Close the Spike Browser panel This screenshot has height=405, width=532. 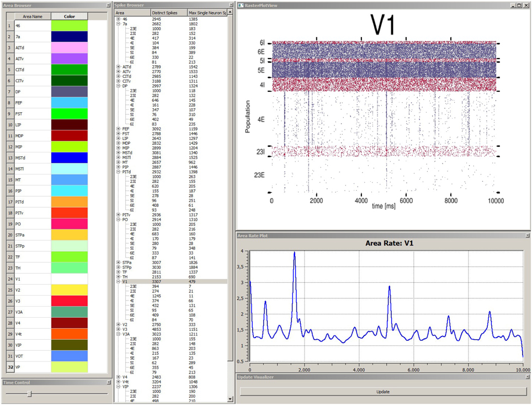tap(231, 5)
